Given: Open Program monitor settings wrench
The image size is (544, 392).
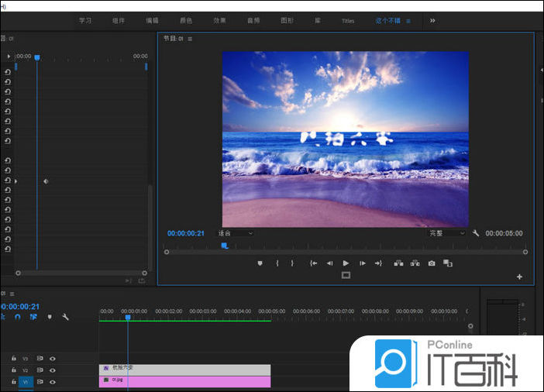Looking at the screenshot, I should pos(476,233).
